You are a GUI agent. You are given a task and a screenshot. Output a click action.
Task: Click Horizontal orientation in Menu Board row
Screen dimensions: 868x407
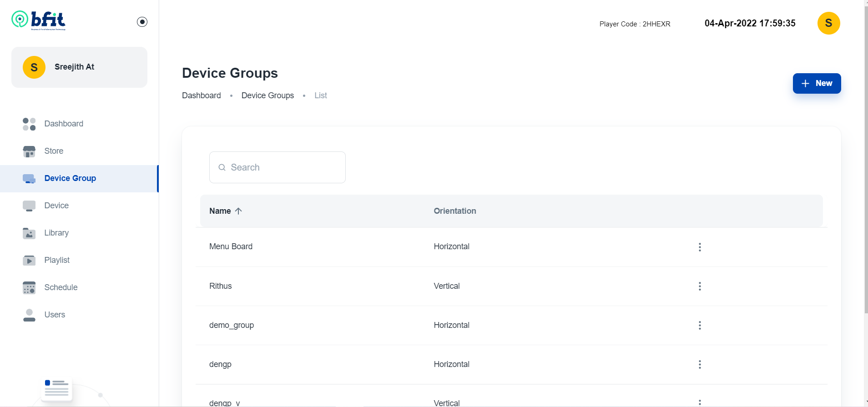pyautogui.click(x=452, y=246)
